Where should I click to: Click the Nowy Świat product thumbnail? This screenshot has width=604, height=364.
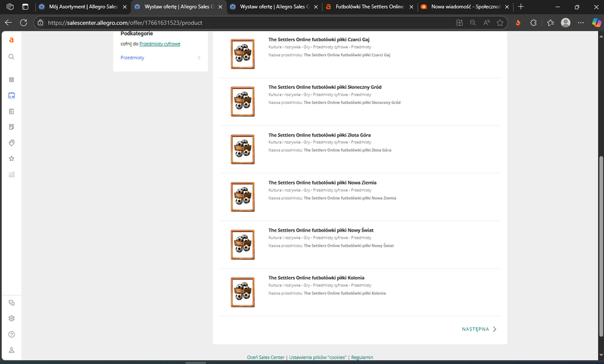coord(242,245)
